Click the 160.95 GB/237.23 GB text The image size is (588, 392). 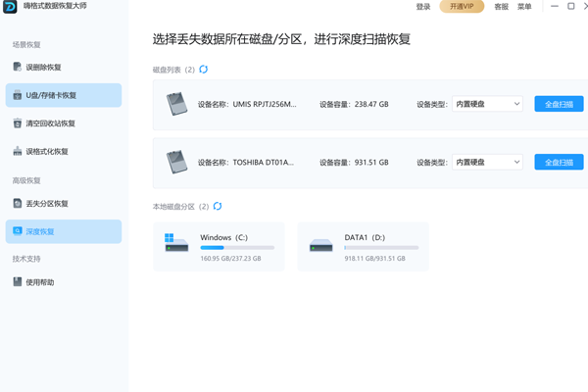tap(230, 259)
